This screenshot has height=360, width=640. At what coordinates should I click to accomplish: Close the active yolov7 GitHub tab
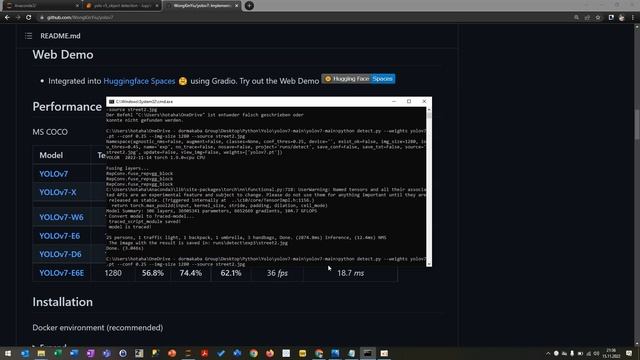(236, 6)
